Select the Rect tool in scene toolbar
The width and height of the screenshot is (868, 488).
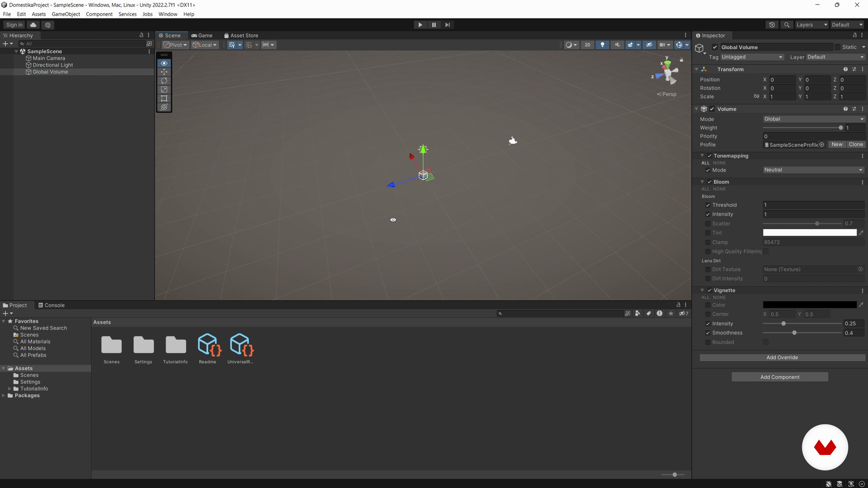click(164, 98)
